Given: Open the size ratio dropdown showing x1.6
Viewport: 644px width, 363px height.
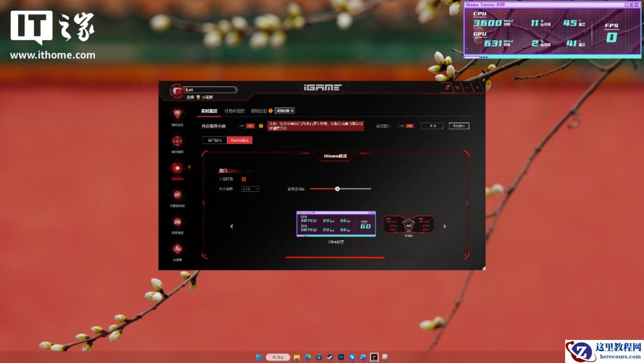Looking at the screenshot, I should 251,189.
